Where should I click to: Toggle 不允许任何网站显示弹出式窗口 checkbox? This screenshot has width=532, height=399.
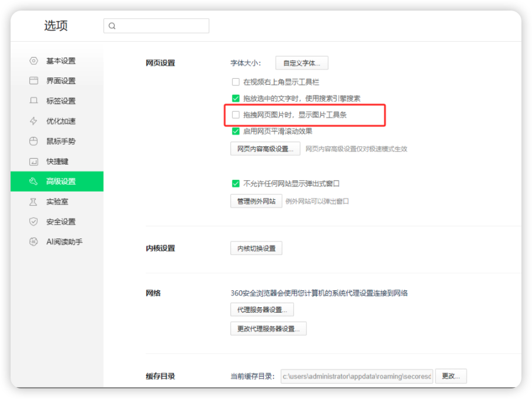(236, 183)
